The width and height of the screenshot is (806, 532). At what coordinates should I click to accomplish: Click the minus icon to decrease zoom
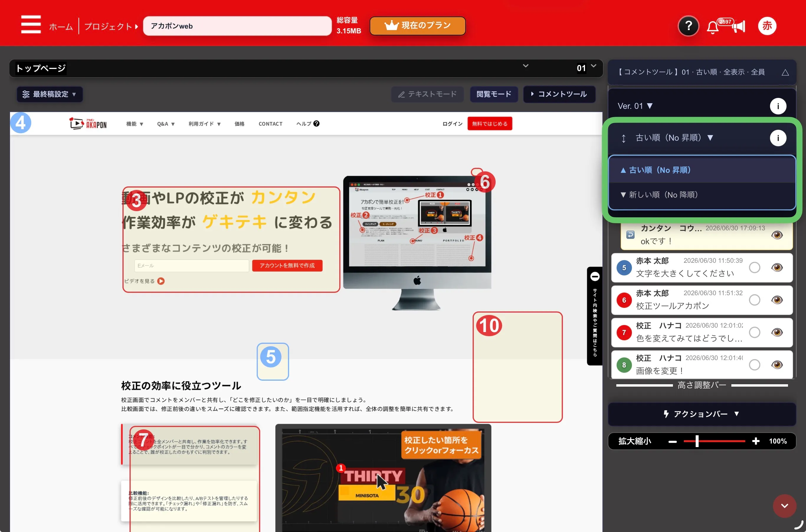(x=672, y=441)
